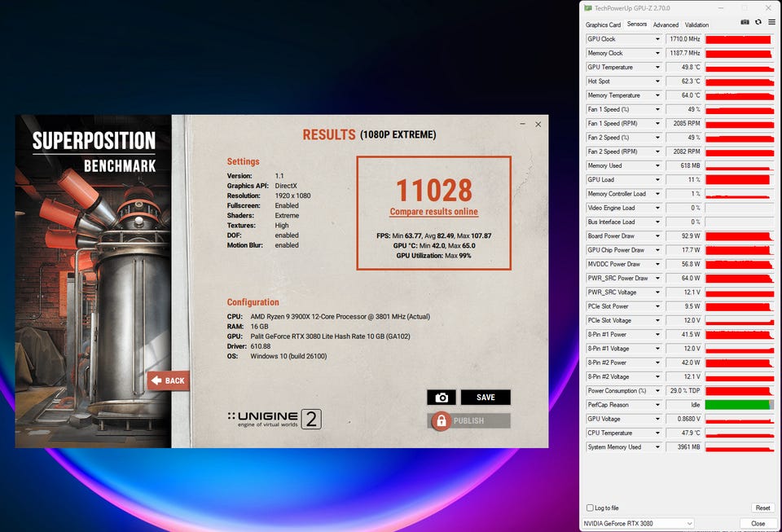The width and height of the screenshot is (782, 532).
Task: Expand Fan 1 Speed (RPM) dropdown
Action: [x=657, y=123]
